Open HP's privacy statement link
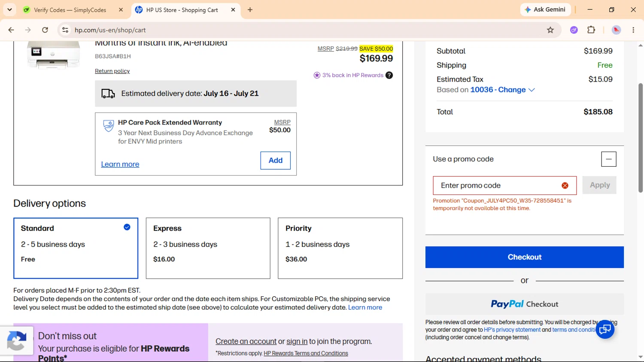The image size is (644, 362). [x=512, y=330]
